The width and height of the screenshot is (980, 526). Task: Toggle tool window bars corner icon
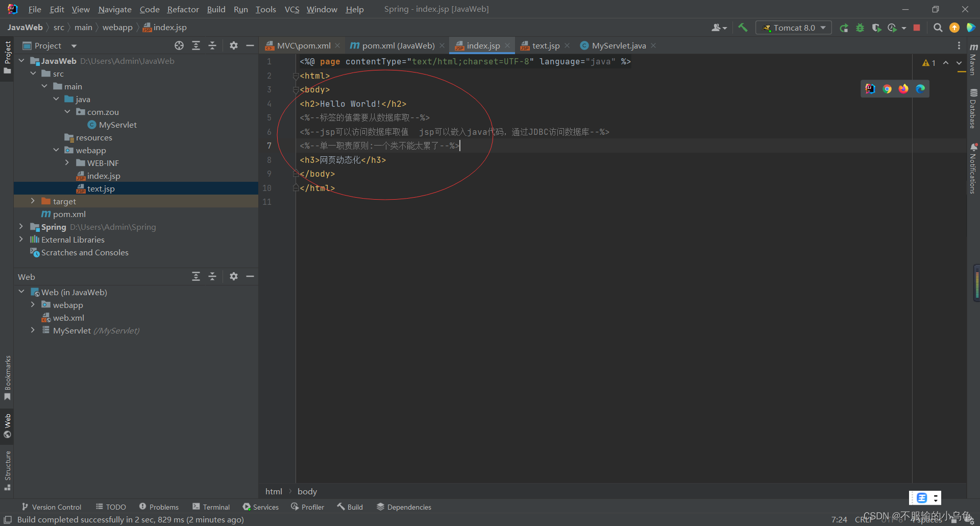8,520
